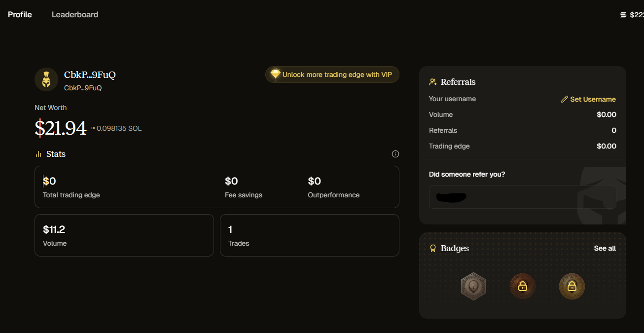Click the balance icon in top bar
Image resolution: width=644 pixels, height=333 pixels.
(623, 15)
